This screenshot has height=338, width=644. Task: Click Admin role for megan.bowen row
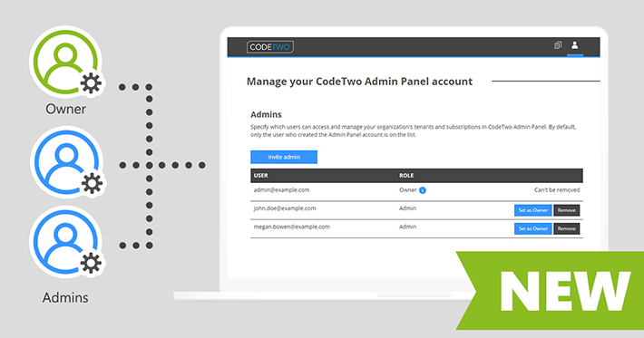[407, 227]
